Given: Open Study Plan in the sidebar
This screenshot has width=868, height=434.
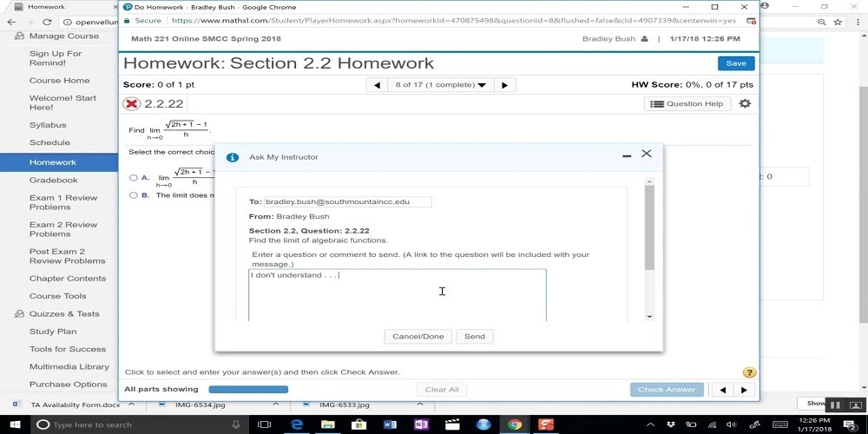Looking at the screenshot, I should tap(53, 332).
